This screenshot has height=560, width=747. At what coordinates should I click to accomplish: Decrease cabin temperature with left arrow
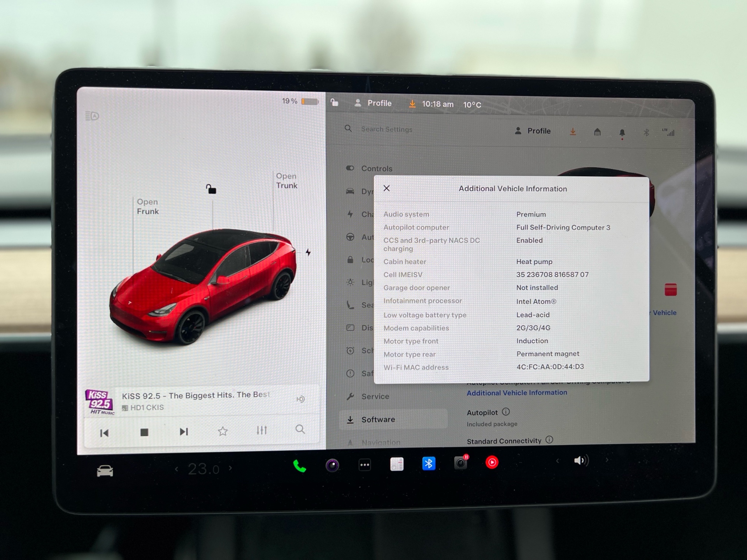(177, 469)
